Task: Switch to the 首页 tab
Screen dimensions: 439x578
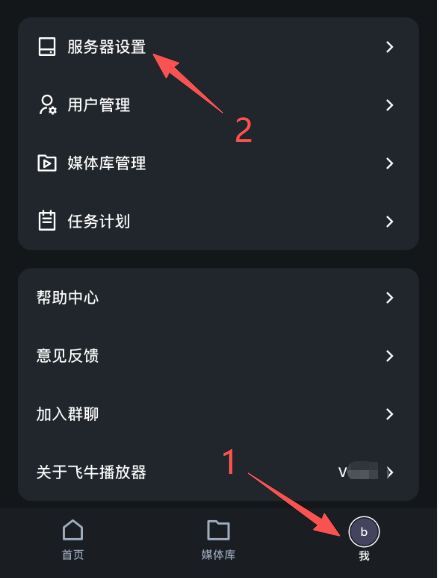Action: point(73,554)
